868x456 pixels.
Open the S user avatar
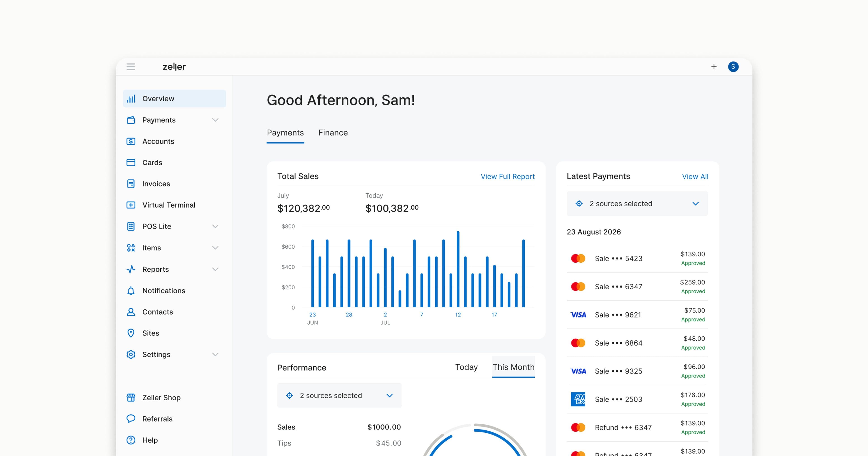[x=733, y=67]
